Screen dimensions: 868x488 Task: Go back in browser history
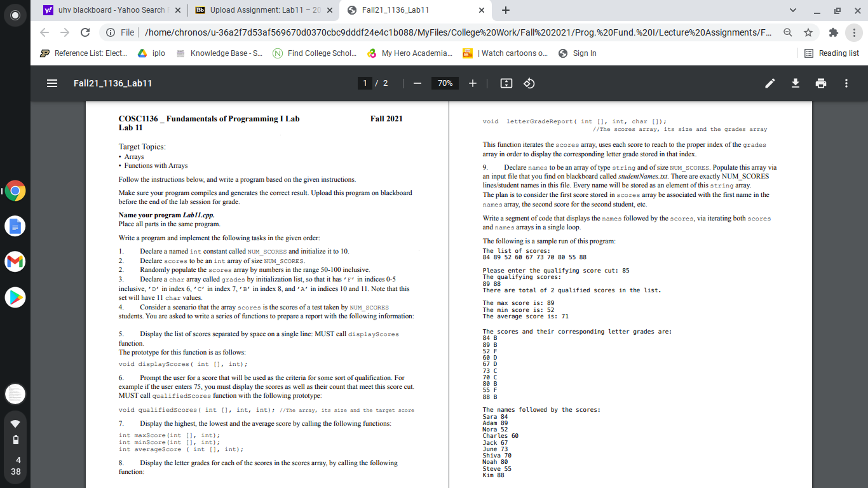click(x=44, y=32)
